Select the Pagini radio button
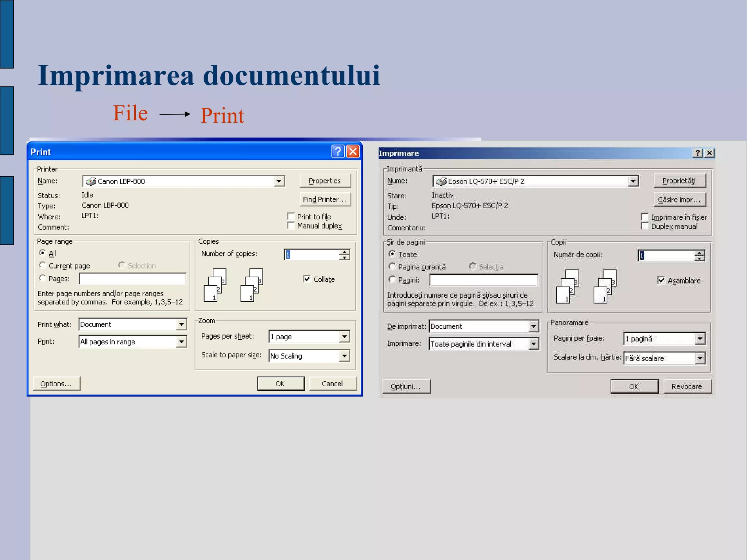Image resolution: width=747 pixels, height=560 pixels. [392, 279]
